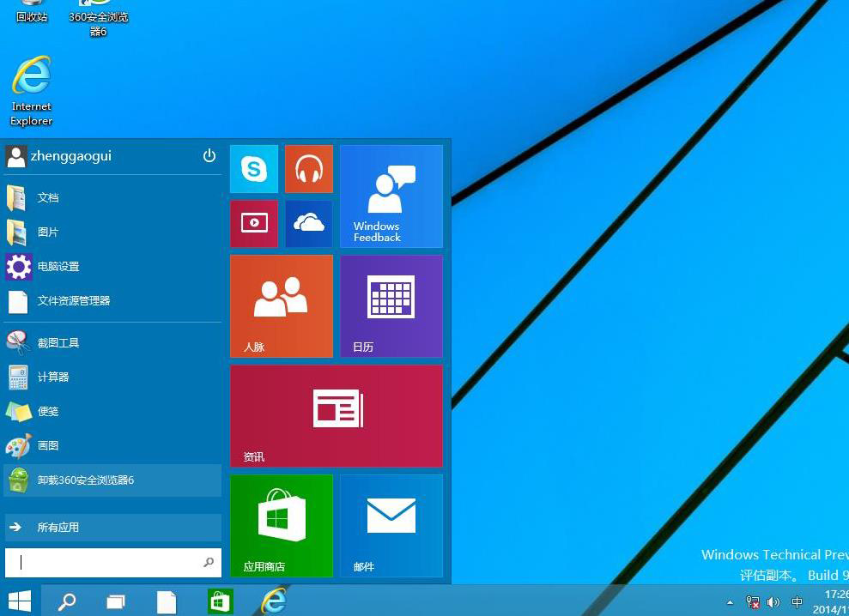
Task: Open the Music headphones tile
Action: (309, 169)
